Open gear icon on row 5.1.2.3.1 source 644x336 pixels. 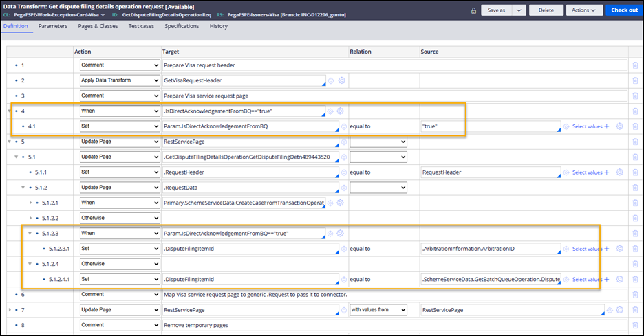[620, 249]
